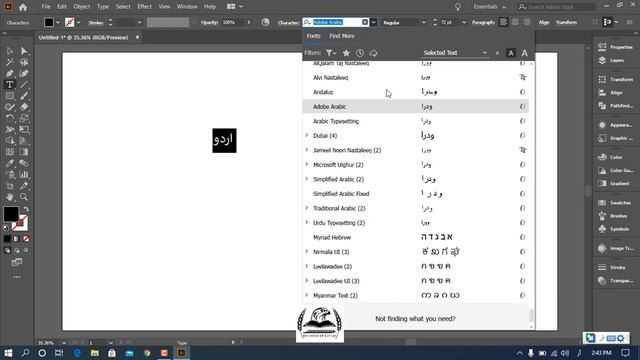Open the Selected Text sample dropdown
The width and height of the screenshot is (640, 360).
455,53
